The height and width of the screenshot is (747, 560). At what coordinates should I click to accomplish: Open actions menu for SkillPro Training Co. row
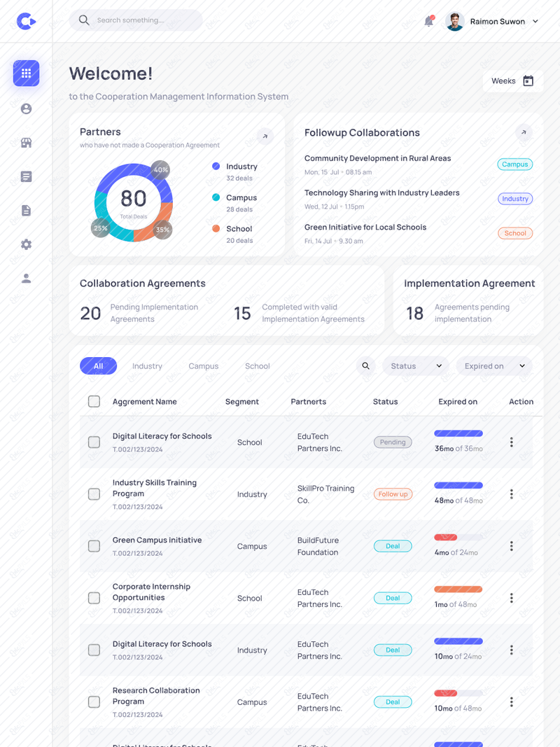512,494
